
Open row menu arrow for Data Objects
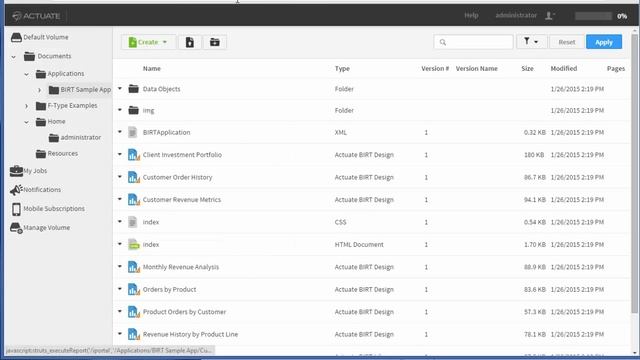[x=120, y=88]
